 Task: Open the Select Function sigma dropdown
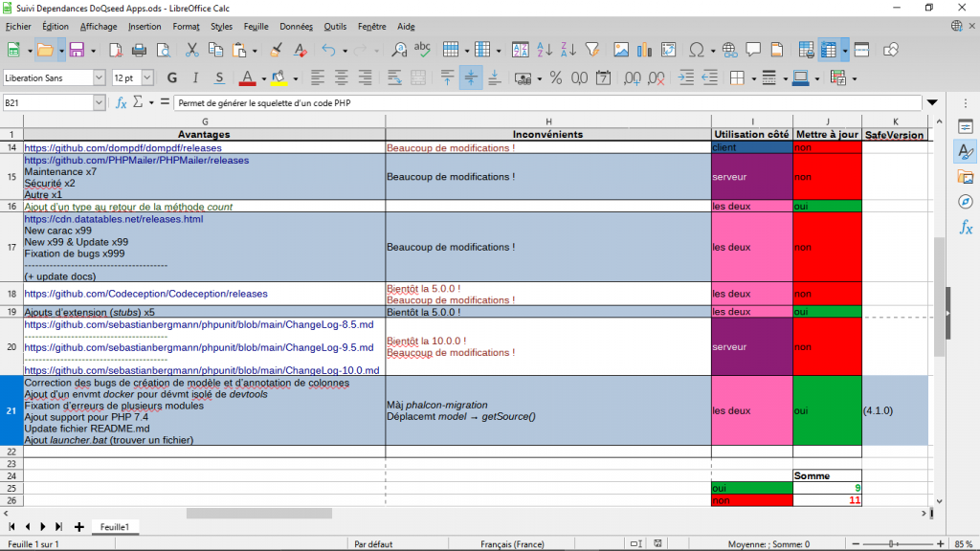coord(151,102)
